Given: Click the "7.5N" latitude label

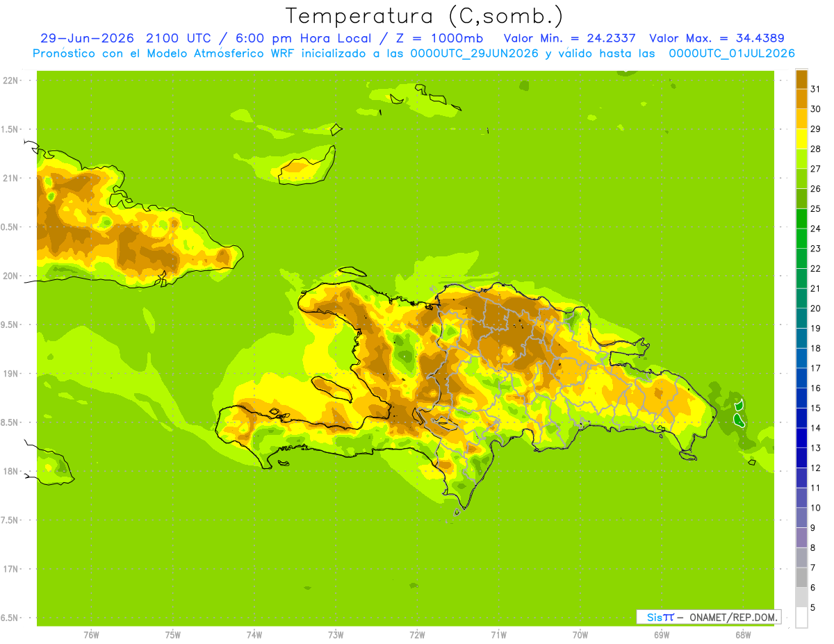Looking at the screenshot, I should point(10,520).
